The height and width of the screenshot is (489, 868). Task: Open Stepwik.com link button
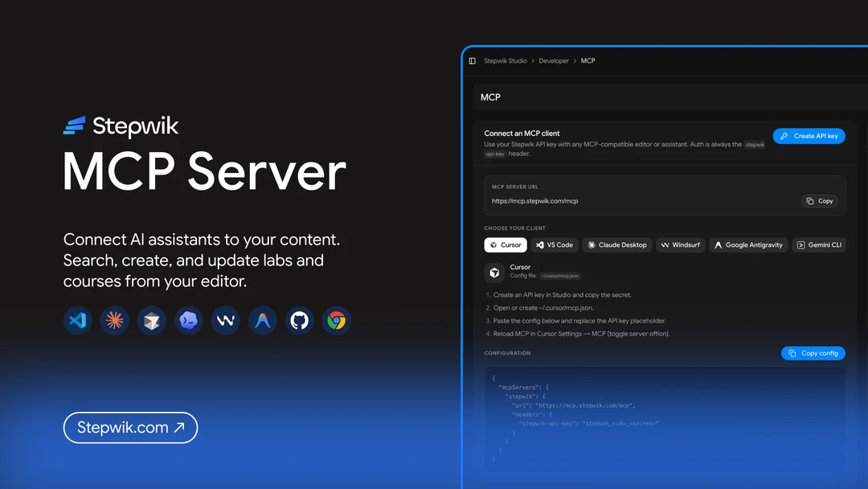[131, 428]
